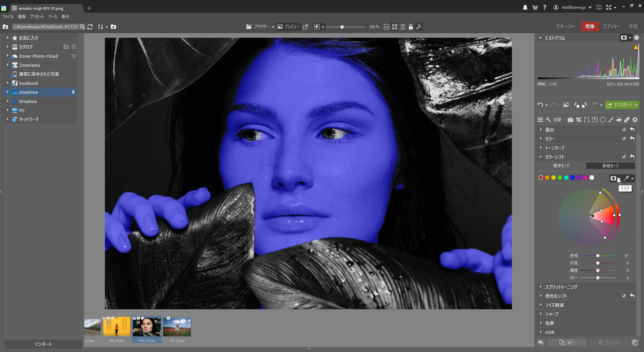Rotate the image right
Image resolution: width=644 pixels, height=352 pixels.
584,105
